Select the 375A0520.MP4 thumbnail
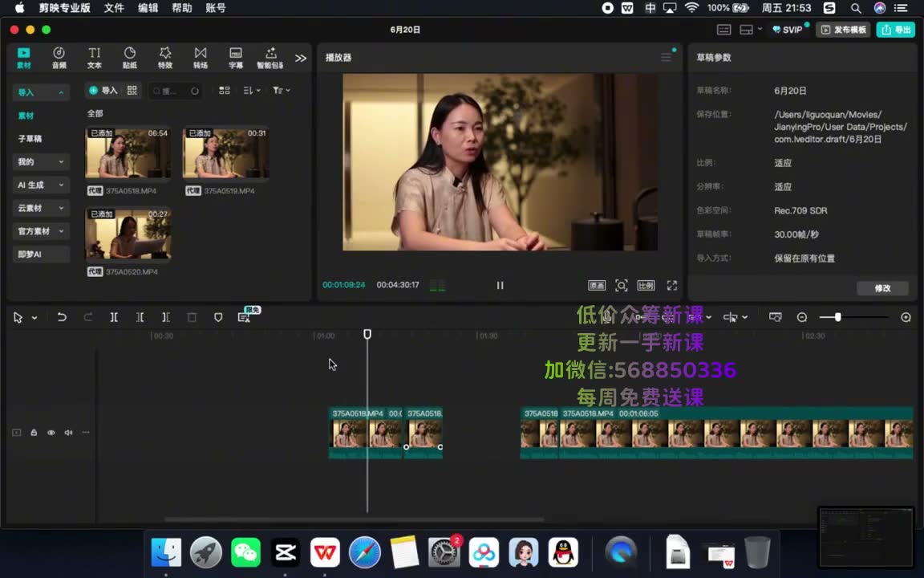The height and width of the screenshot is (578, 924). pos(128,234)
